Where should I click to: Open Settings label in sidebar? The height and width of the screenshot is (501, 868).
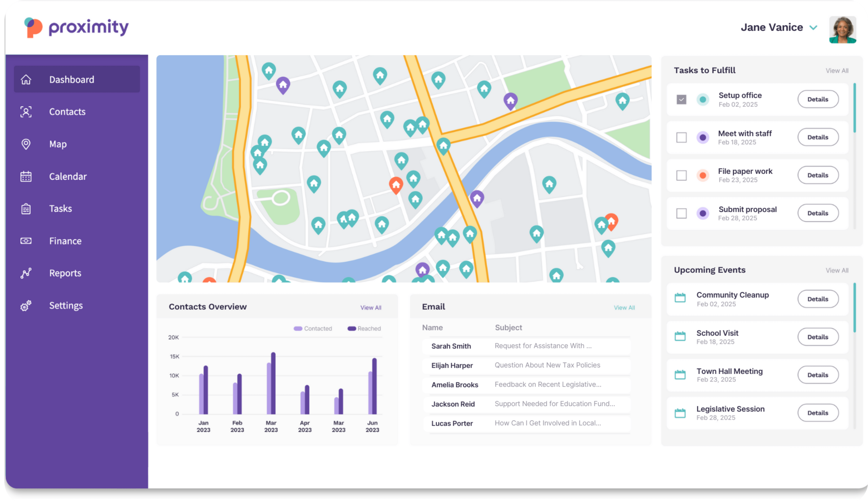click(x=66, y=306)
